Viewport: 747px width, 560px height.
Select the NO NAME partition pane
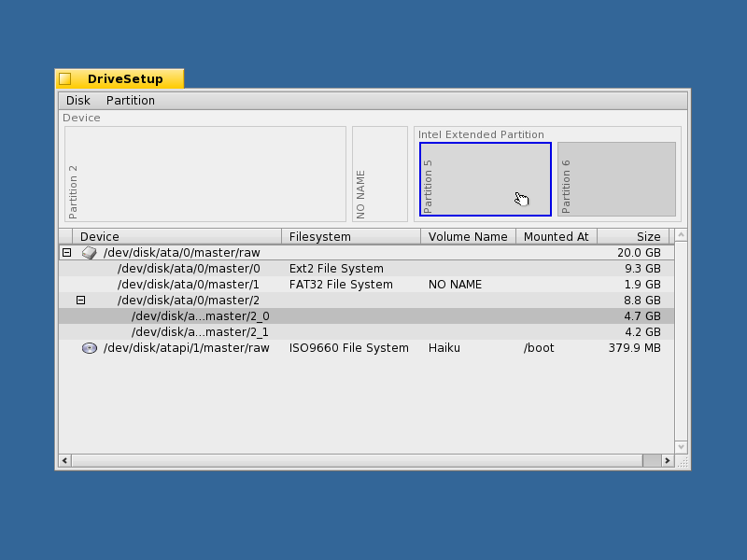381,174
